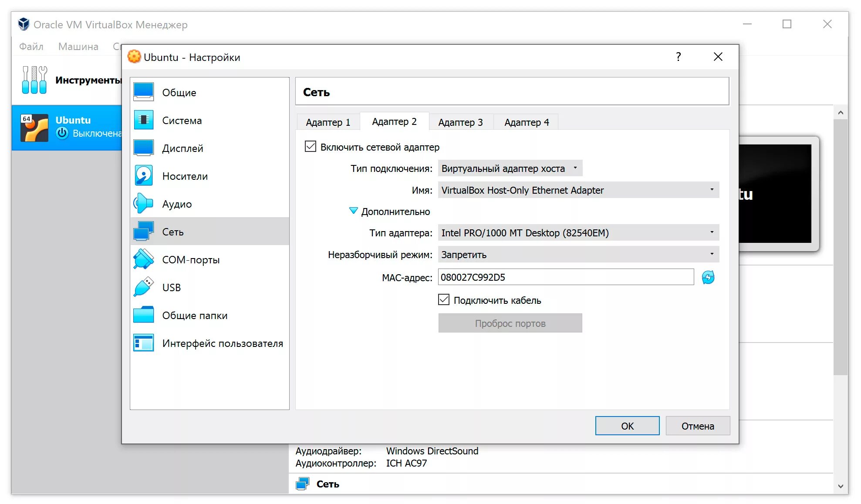The width and height of the screenshot is (861, 504).
Task: Open the Общие папки folder icon
Action: tap(143, 315)
